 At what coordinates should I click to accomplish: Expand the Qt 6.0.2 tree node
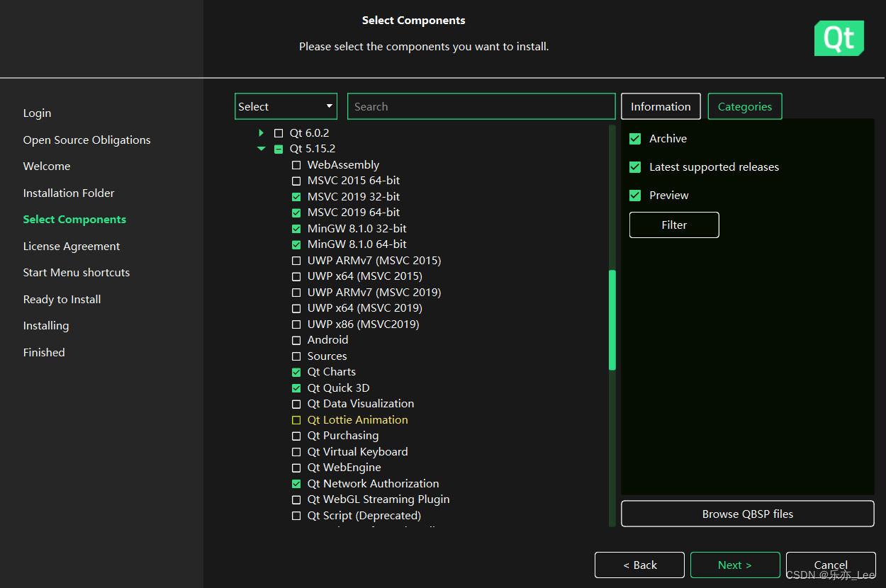click(x=262, y=133)
